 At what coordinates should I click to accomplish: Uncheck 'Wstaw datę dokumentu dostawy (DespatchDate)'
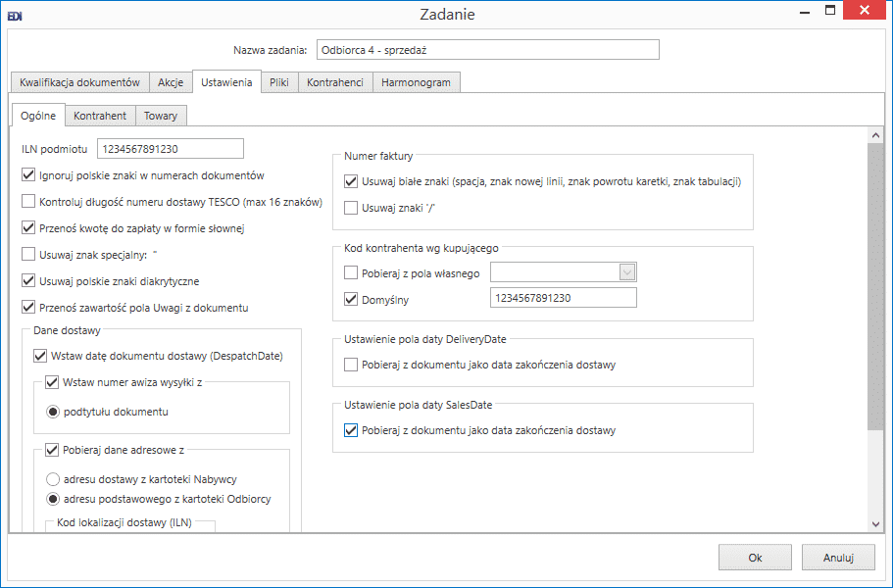(x=40, y=356)
